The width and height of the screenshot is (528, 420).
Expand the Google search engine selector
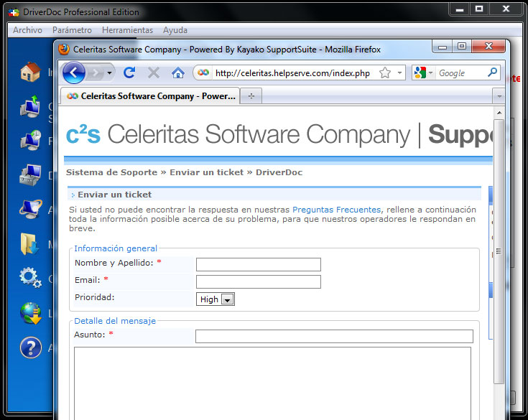click(x=423, y=73)
